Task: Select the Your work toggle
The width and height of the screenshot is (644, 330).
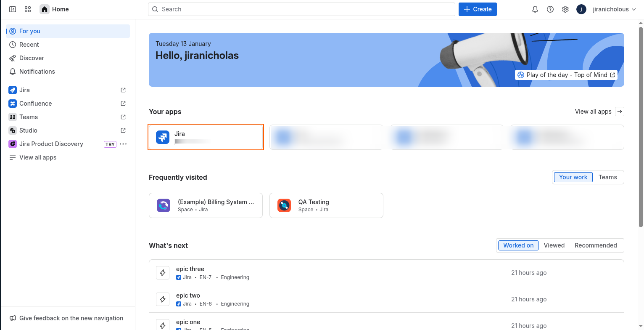Action: coord(573,177)
